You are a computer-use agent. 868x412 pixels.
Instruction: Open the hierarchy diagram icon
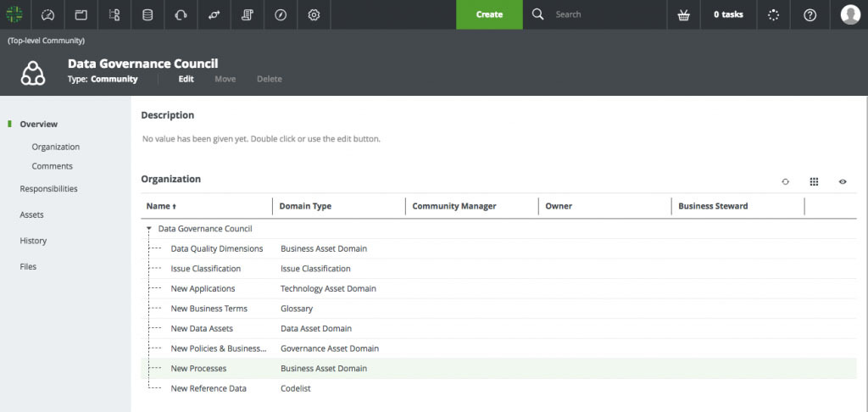coord(114,15)
